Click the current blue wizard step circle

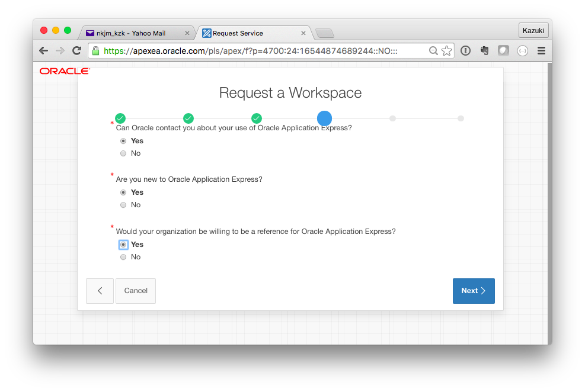(x=325, y=118)
